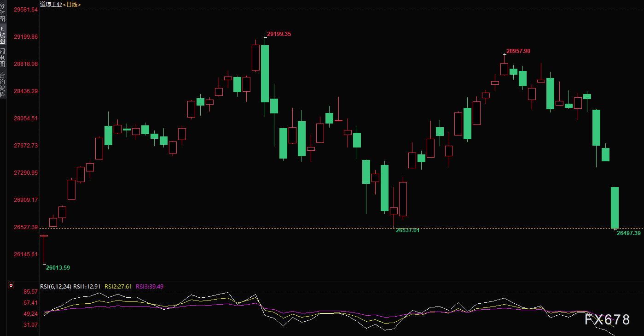Click the RSI2:27.61 value
Screen dimensions: 644x336
[118, 286]
